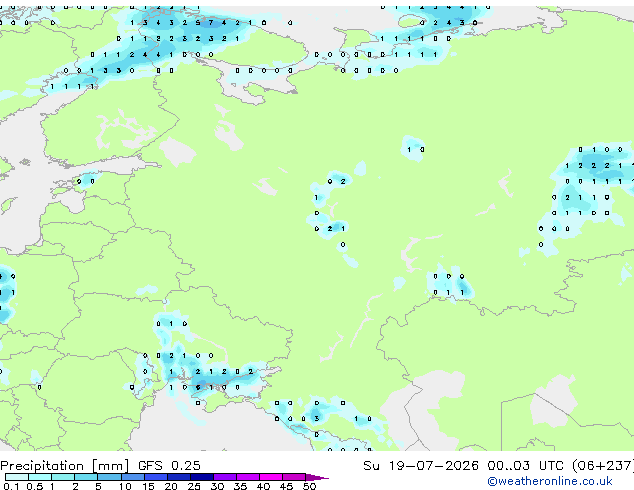Click the legend tick label "45"

[286, 486]
